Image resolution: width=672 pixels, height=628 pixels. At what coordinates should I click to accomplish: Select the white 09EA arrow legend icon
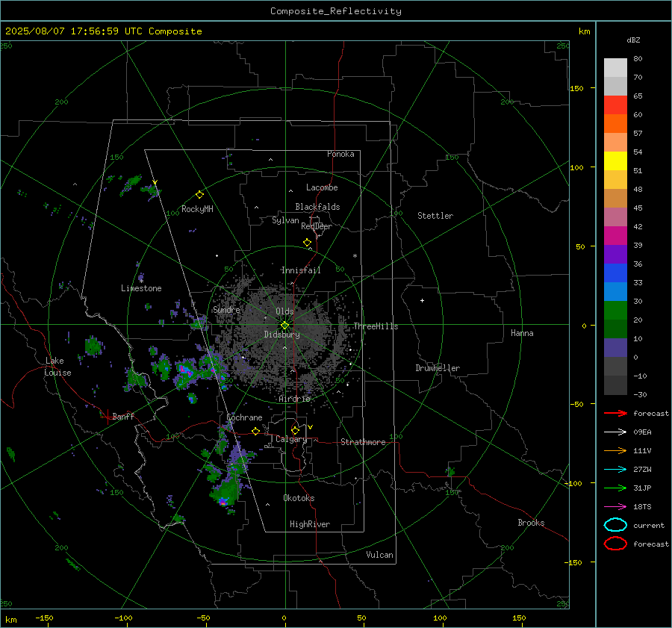click(615, 432)
